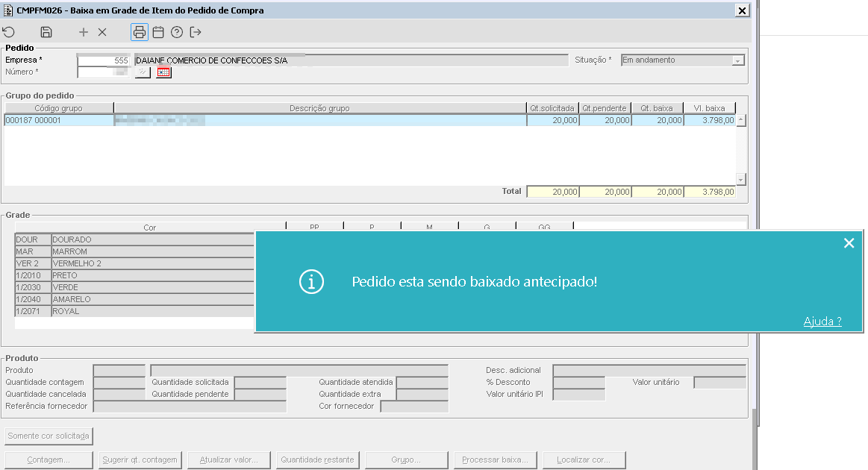
Task: Click the total Vl. baixa 3.798,00 field
Action: (711, 192)
